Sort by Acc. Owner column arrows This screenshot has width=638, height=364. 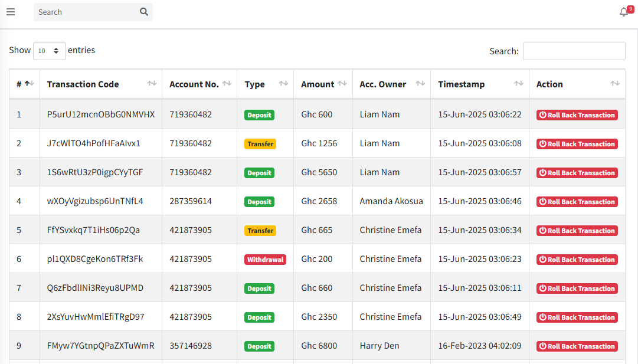tap(420, 84)
